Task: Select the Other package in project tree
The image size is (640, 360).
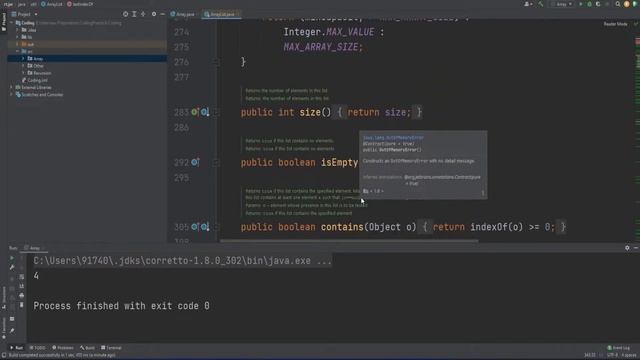Action: pyautogui.click(x=36, y=66)
